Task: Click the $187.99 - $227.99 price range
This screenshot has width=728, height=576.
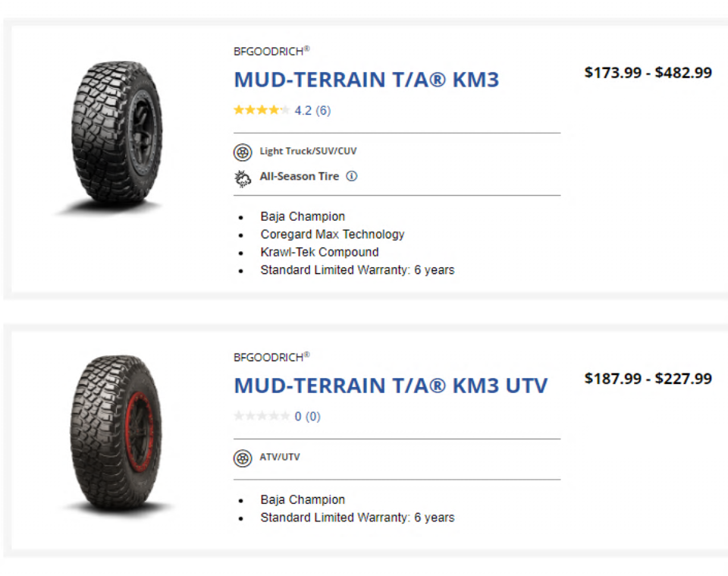Action: pos(648,379)
